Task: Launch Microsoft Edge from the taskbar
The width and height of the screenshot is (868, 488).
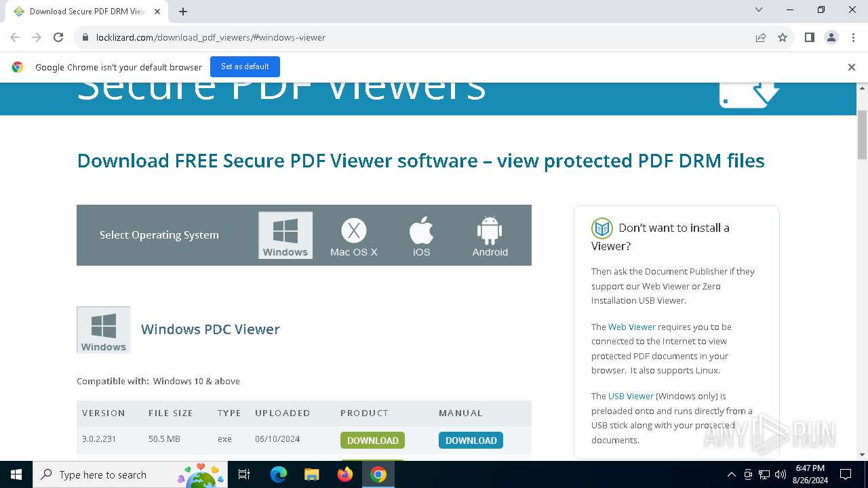Action: (279, 474)
